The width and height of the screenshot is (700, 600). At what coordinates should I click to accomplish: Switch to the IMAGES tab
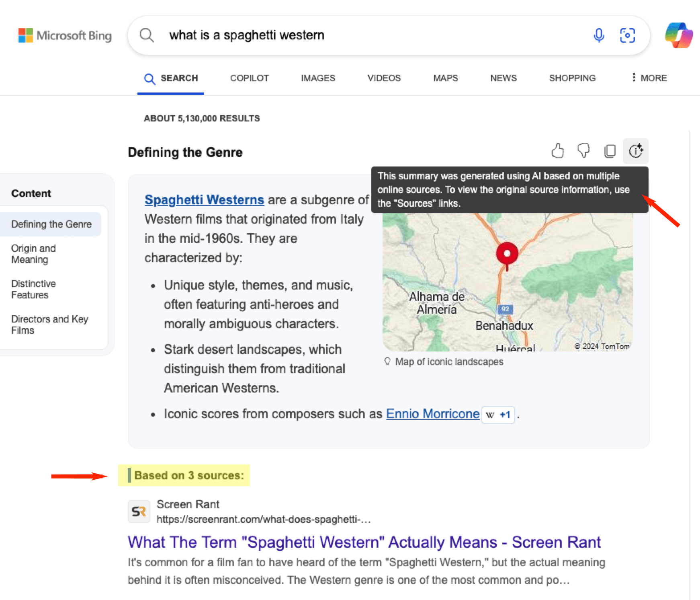tap(318, 78)
